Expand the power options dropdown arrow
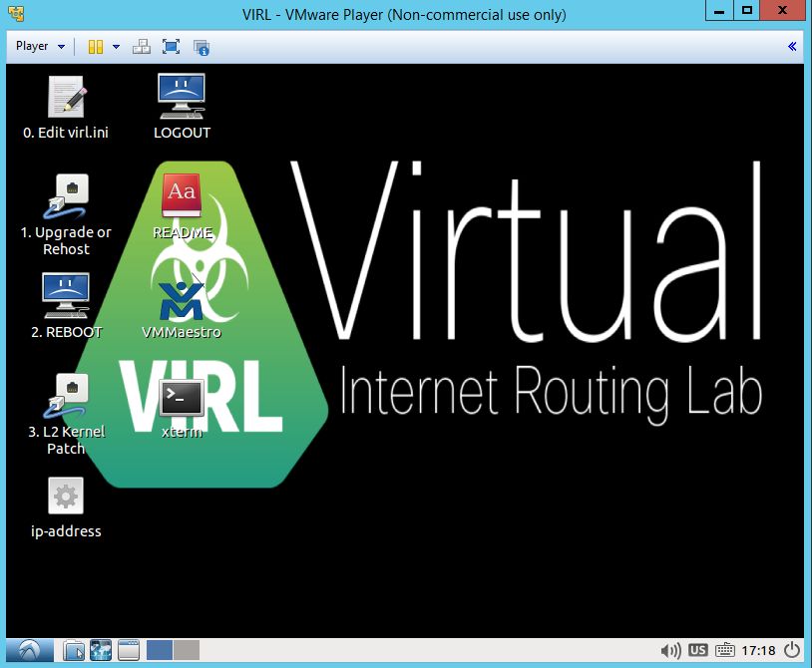This screenshot has width=812, height=668. pyautogui.click(x=116, y=47)
